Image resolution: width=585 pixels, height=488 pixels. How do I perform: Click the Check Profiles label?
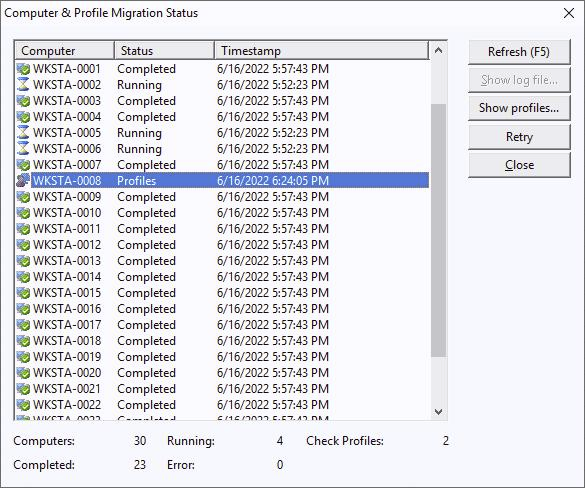coord(345,441)
